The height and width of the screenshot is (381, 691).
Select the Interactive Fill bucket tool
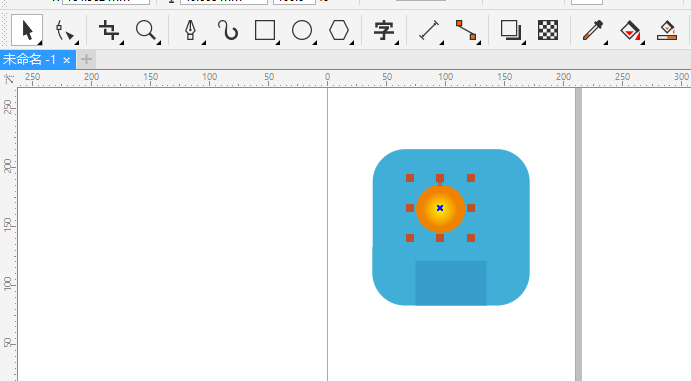[x=630, y=31]
